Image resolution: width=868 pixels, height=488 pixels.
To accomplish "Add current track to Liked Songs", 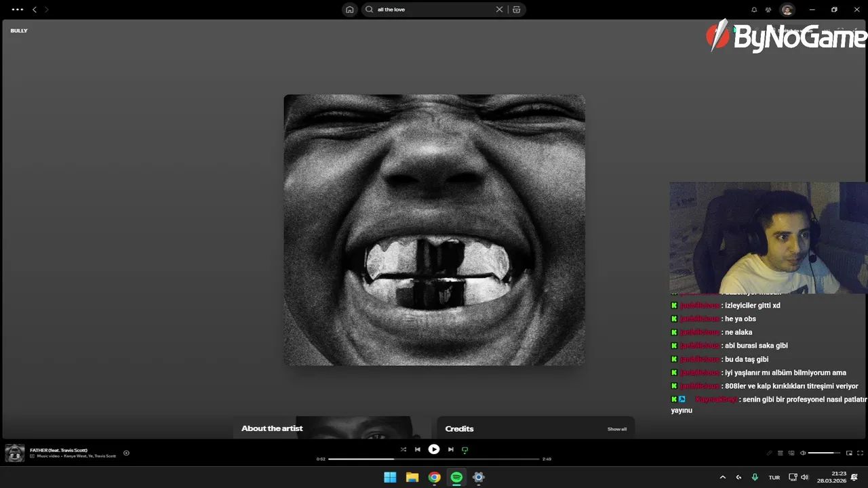I will click(x=126, y=453).
